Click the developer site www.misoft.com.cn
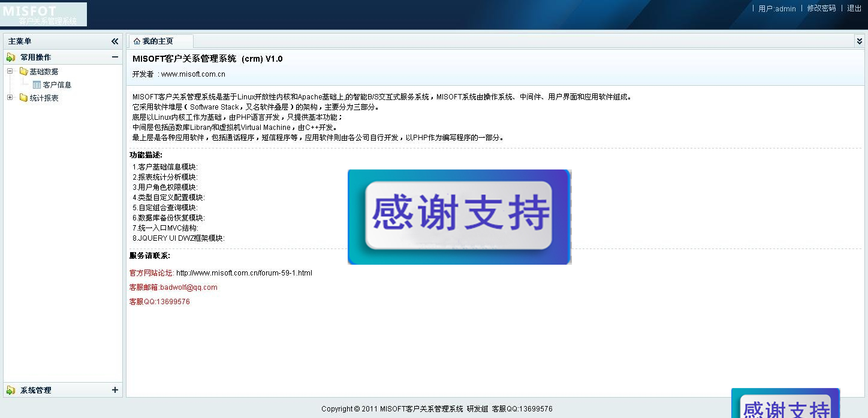Image resolution: width=868 pixels, height=418 pixels. (x=193, y=74)
